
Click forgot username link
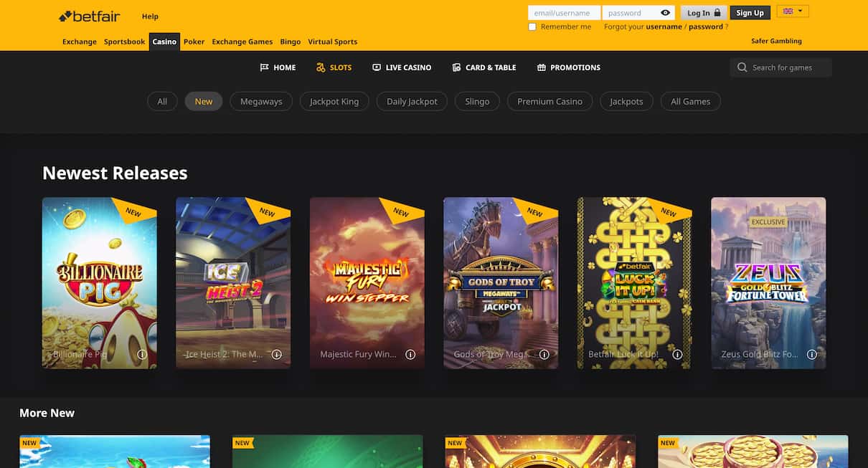(664, 27)
